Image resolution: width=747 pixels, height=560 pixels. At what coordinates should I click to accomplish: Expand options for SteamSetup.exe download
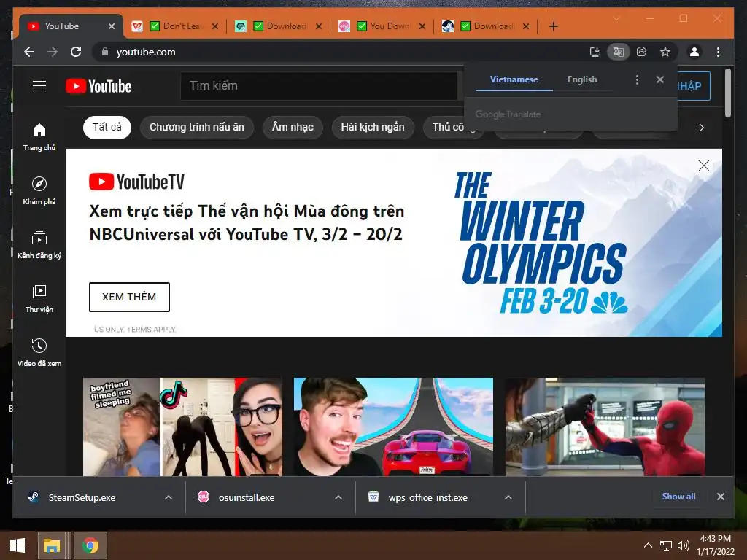coord(169,497)
